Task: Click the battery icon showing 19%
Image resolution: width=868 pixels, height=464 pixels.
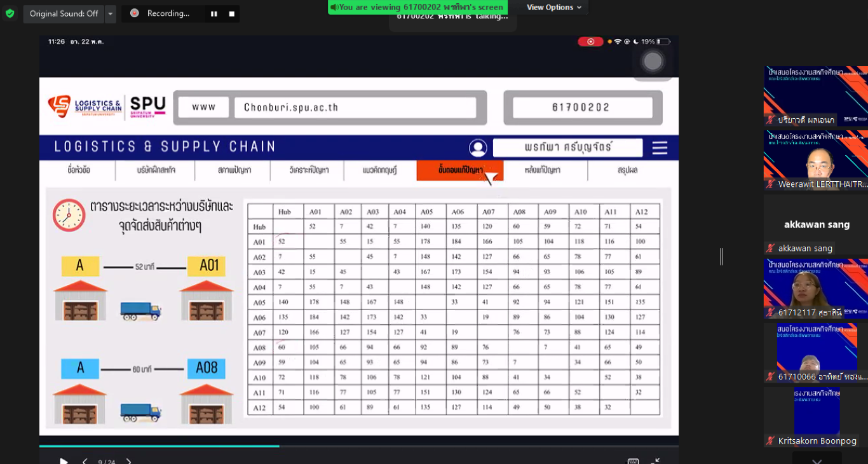Action: (x=663, y=41)
